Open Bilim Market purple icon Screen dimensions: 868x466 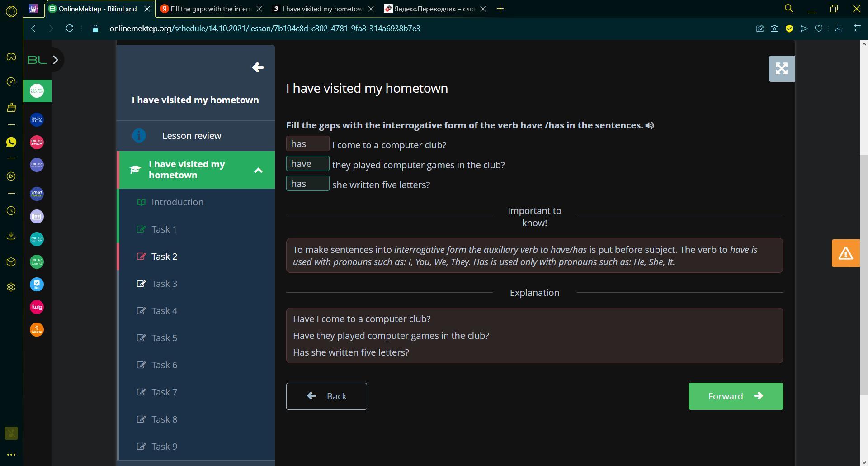click(37, 165)
